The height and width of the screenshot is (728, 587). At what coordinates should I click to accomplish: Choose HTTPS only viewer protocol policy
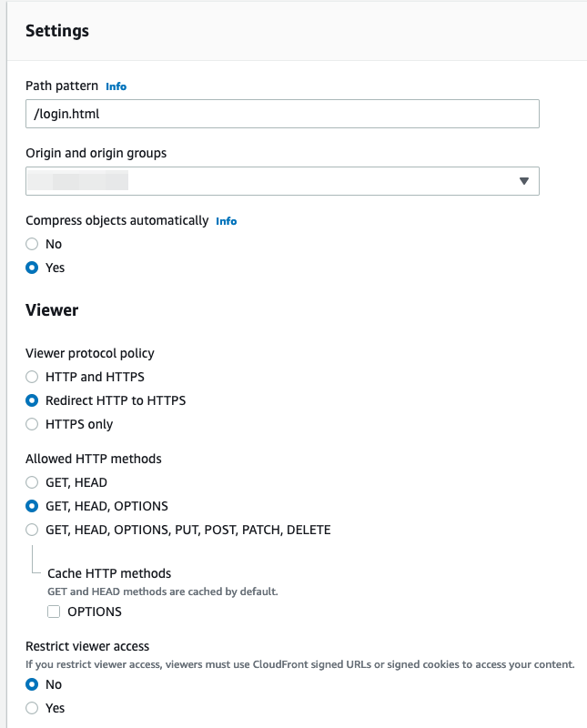click(33, 424)
